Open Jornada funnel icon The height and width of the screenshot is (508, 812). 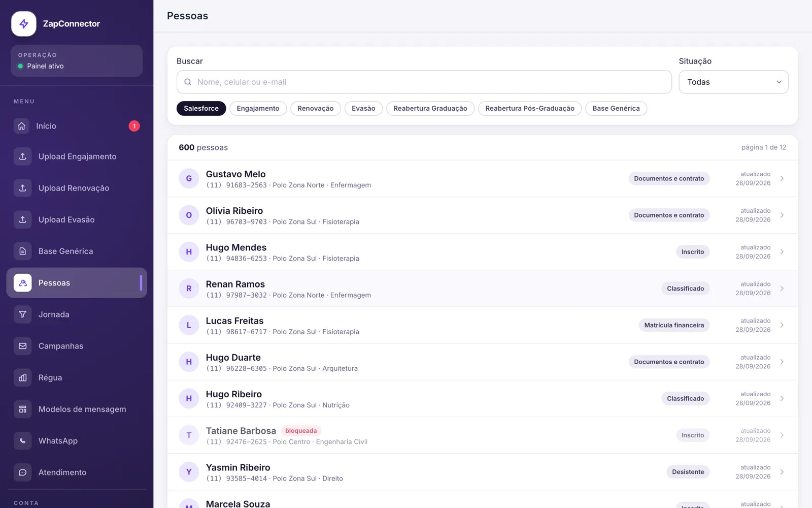(22, 314)
